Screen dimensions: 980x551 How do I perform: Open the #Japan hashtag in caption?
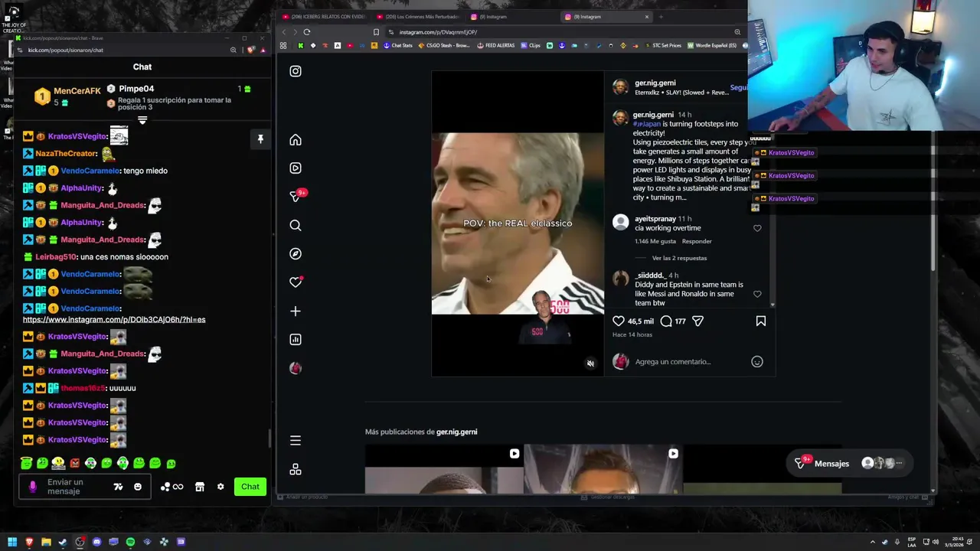tap(646, 124)
